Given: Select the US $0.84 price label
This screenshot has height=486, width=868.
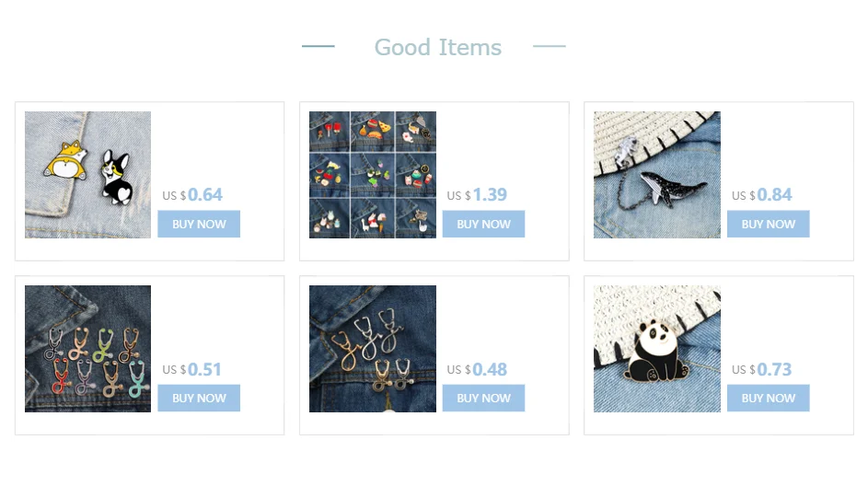Looking at the screenshot, I should 762,195.
